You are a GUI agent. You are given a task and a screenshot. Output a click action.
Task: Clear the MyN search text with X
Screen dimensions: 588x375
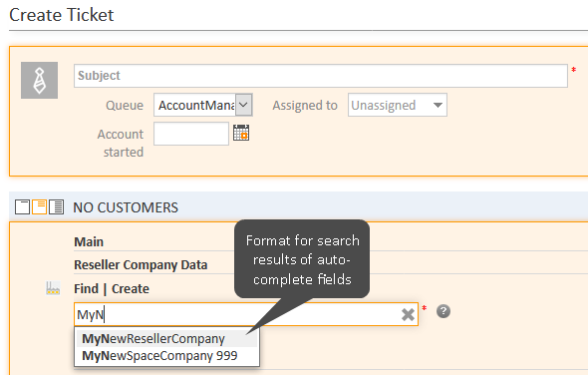point(408,314)
